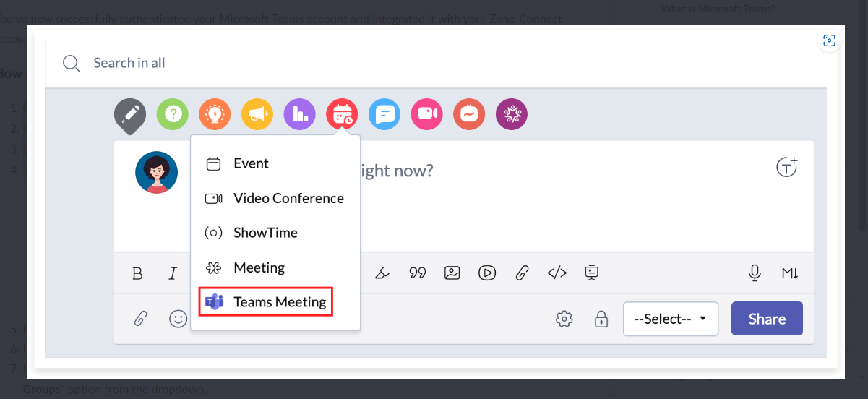The width and height of the screenshot is (868, 399).
Task: Open the yellow announcement megaphone icon
Action: pyautogui.click(x=257, y=113)
